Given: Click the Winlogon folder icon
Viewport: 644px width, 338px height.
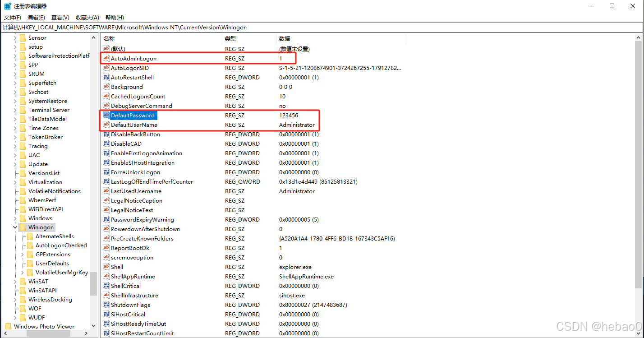Looking at the screenshot, I should pyautogui.click(x=23, y=227).
